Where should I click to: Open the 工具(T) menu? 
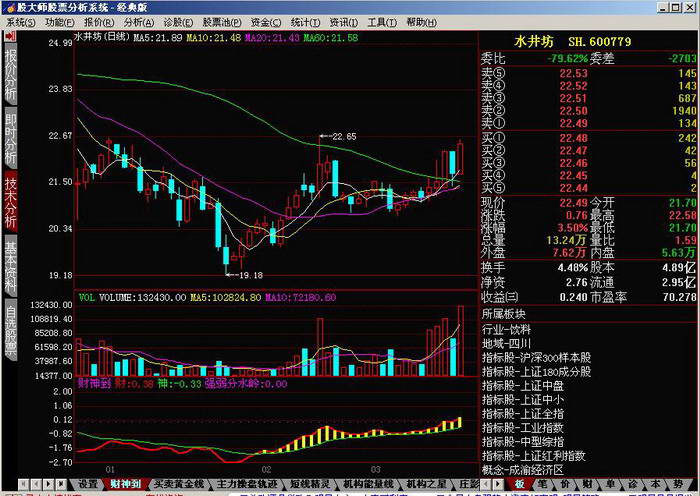click(382, 22)
